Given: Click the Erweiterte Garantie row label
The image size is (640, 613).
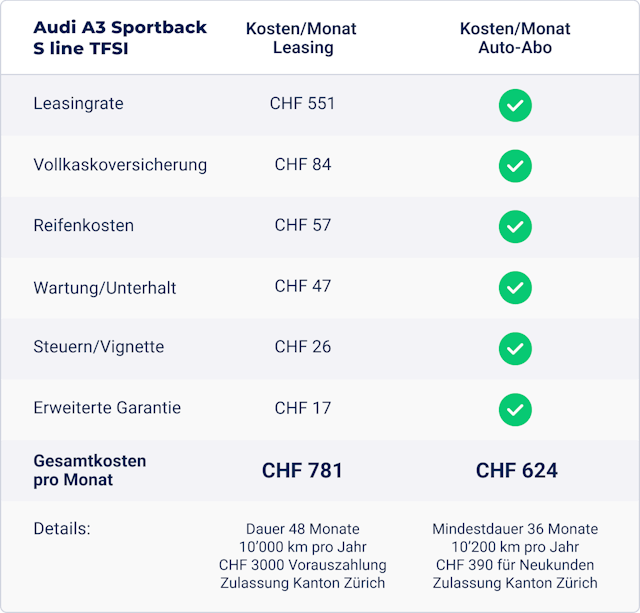Looking at the screenshot, I should tap(107, 408).
